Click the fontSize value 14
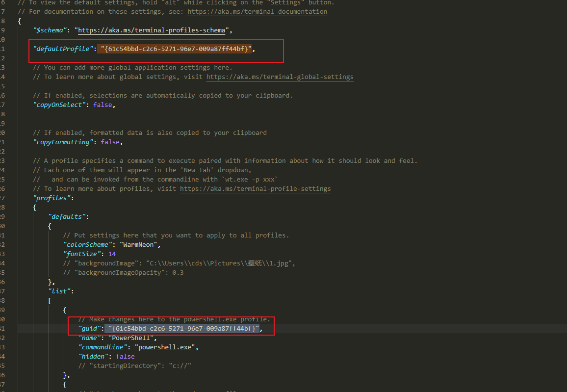Screen dimensions: 567x392 (112, 254)
